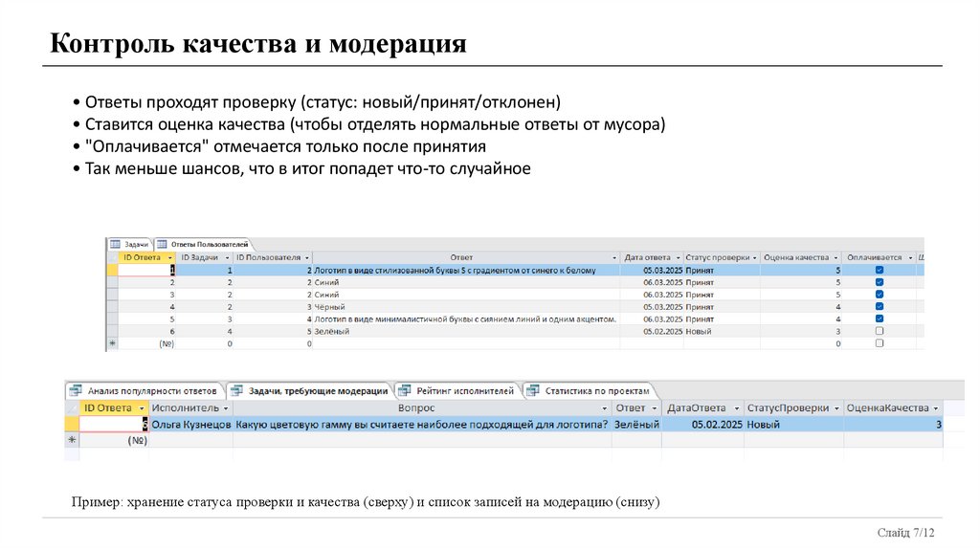Toggle Оплачивается checkbox for answer ID 5
This screenshot has width=980, height=549.
(880, 318)
